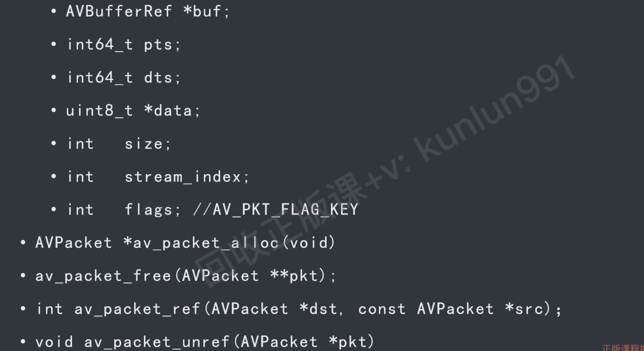The height and width of the screenshot is (351, 644).
Task: Click the int64_t dts field text
Action: [x=124, y=78]
